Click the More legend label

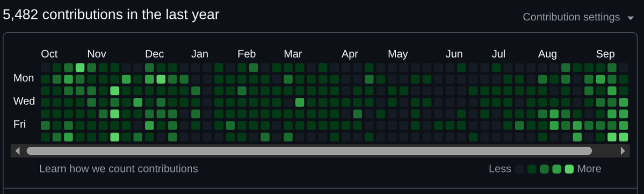[x=589, y=169]
